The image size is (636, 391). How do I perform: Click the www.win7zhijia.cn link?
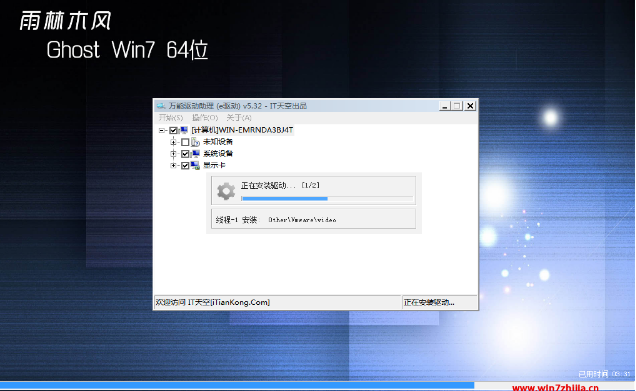click(x=555, y=388)
